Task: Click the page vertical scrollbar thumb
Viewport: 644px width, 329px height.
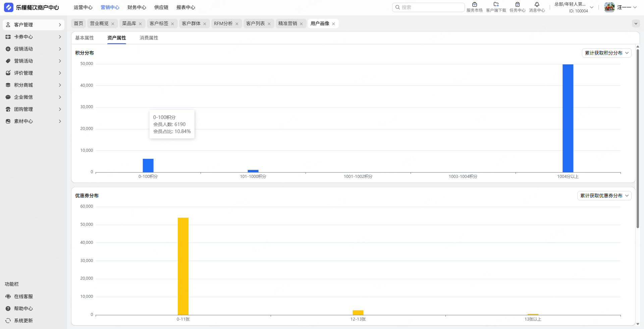Action: pyautogui.click(x=638, y=138)
